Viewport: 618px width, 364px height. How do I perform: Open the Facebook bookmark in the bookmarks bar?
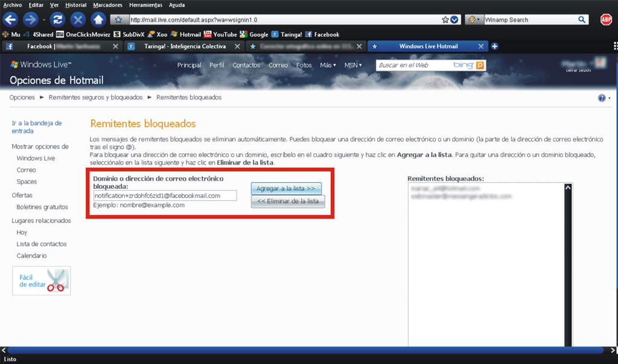(x=322, y=34)
